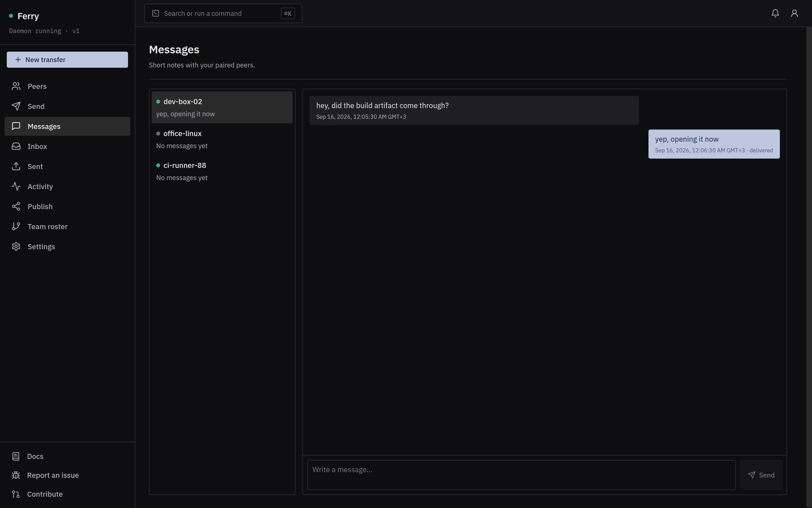Image resolution: width=812 pixels, height=508 pixels.
Task: Open the user account icon
Action: 794,13
